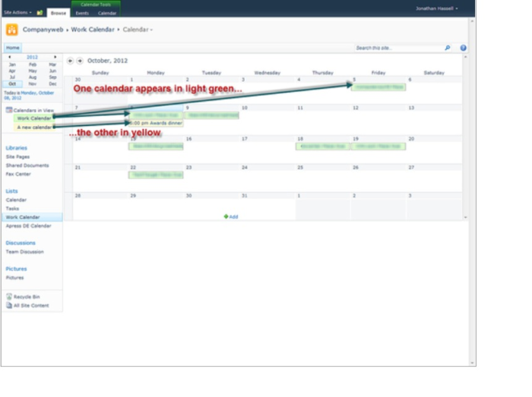Open Work Calendar breadcrumb link
This screenshot has width=532, height=397.
93,30
